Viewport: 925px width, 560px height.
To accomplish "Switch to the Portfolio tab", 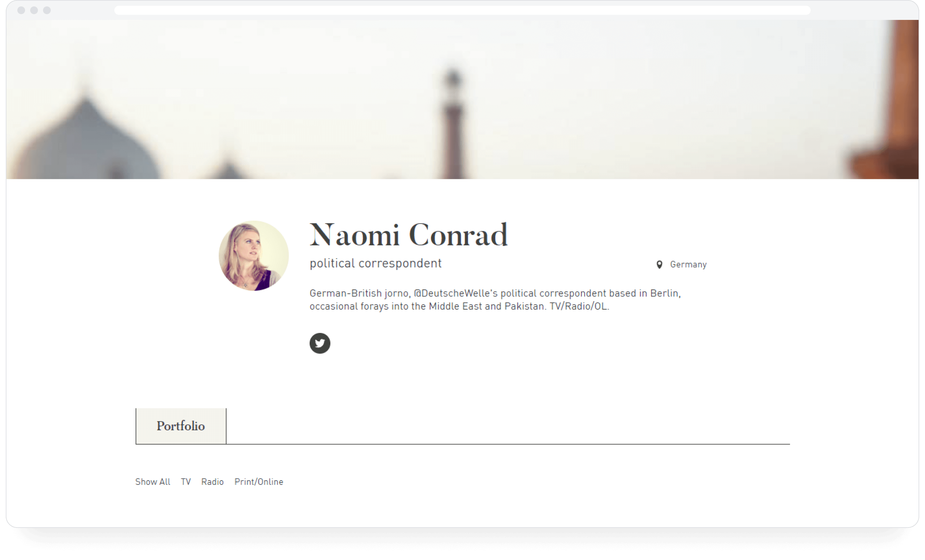I will pos(181,426).
